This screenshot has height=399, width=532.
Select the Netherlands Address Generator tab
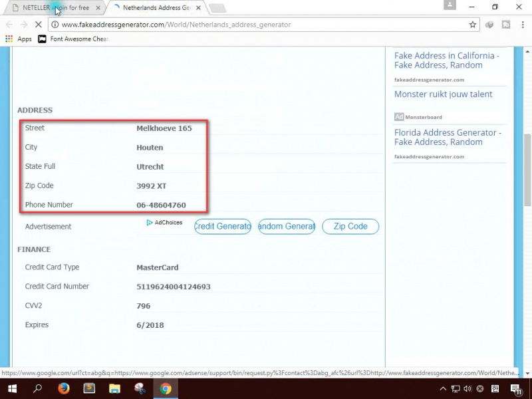[158, 7]
